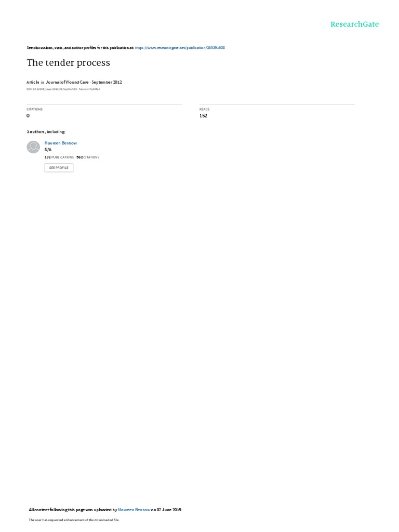
Task: Click the ResearchGate logo
Action: 354,24
